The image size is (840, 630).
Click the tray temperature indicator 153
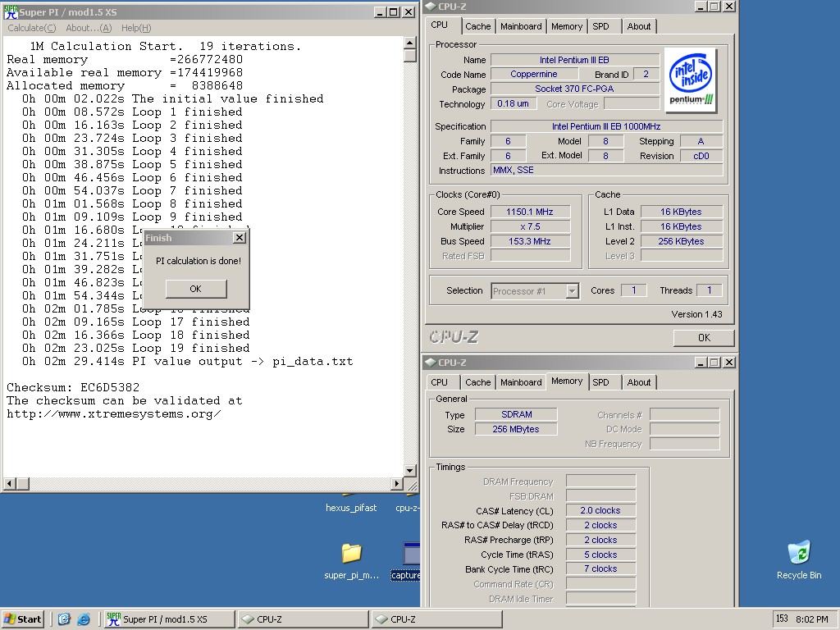(x=782, y=619)
